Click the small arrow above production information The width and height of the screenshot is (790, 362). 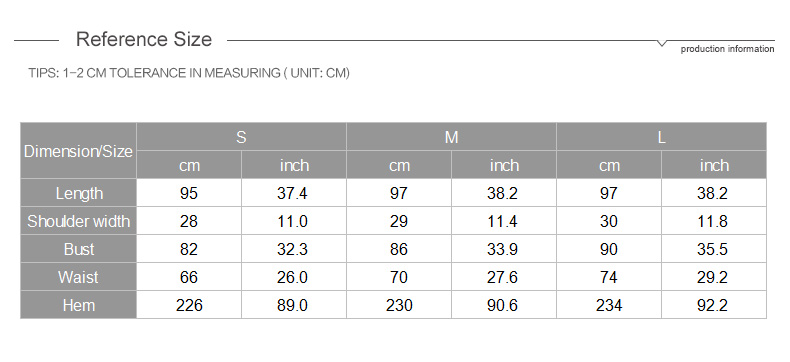662,43
